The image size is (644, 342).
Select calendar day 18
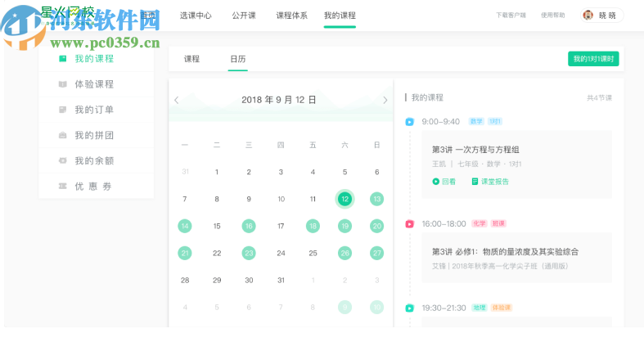313,226
